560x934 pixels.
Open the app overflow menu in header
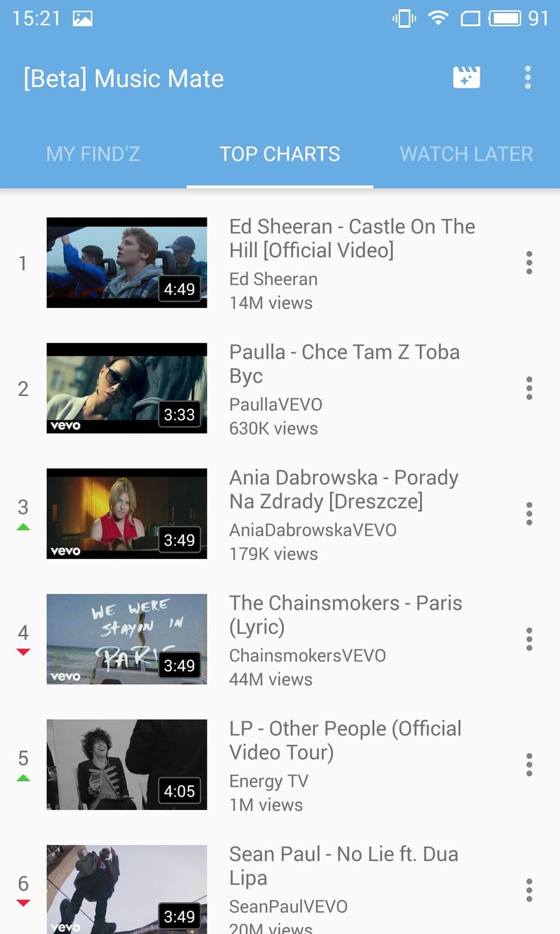click(528, 78)
